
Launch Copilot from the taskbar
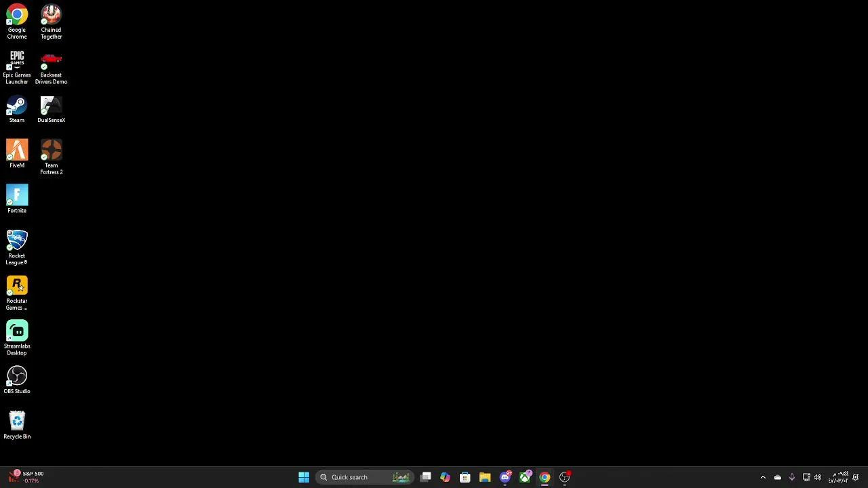(x=445, y=477)
